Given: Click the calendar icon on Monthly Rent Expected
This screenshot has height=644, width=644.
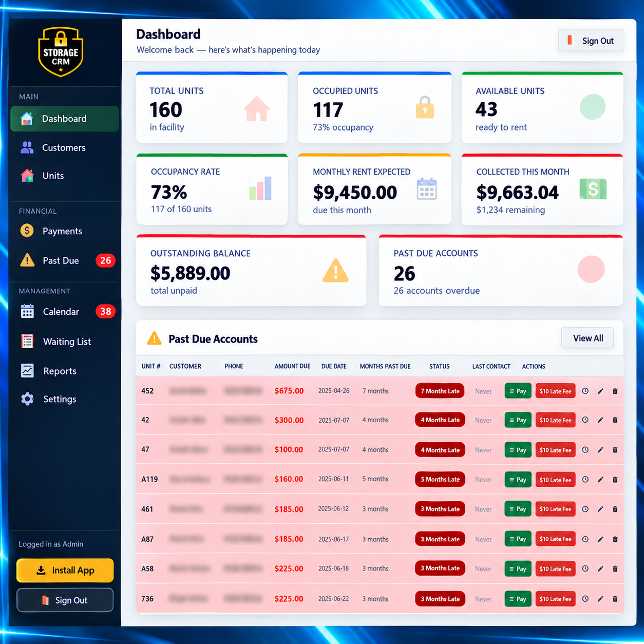Looking at the screenshot, I should tap(427, 189).
